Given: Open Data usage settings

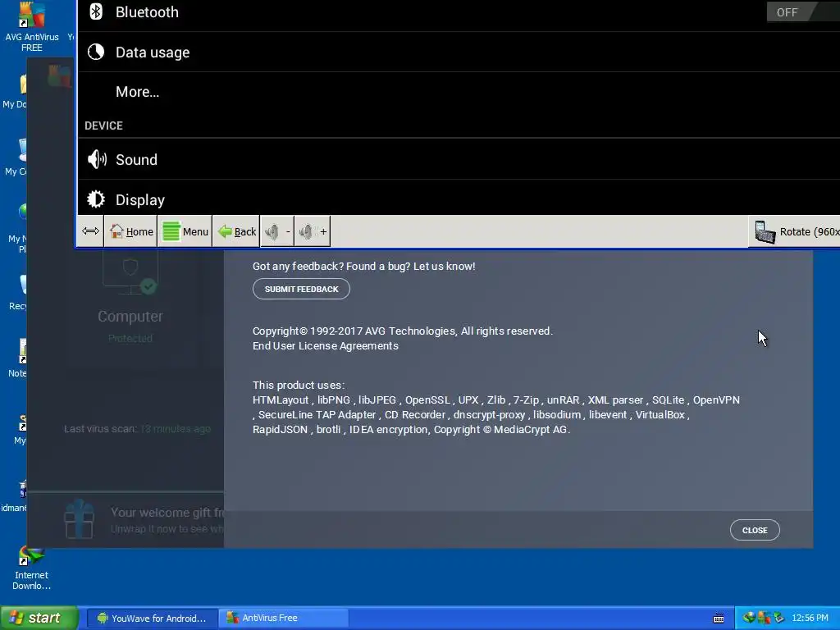Looking at the screenshot, I should click(x=459, y=52).
